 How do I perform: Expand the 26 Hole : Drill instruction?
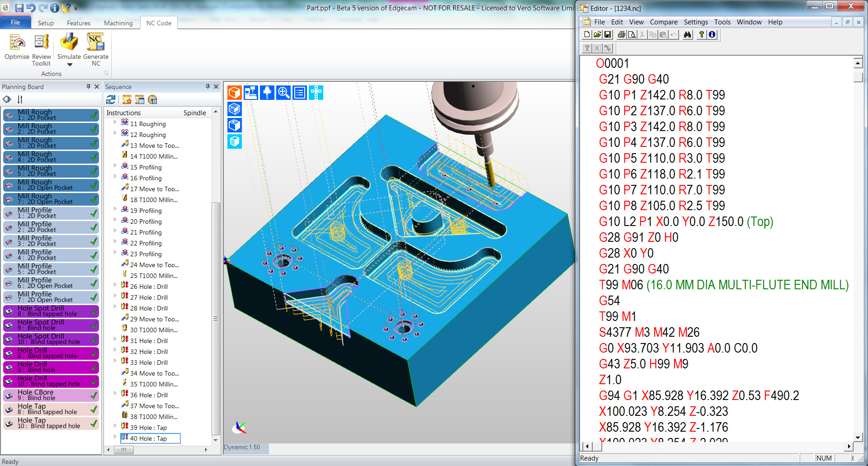pyautogui.click(x=115, y=285)
